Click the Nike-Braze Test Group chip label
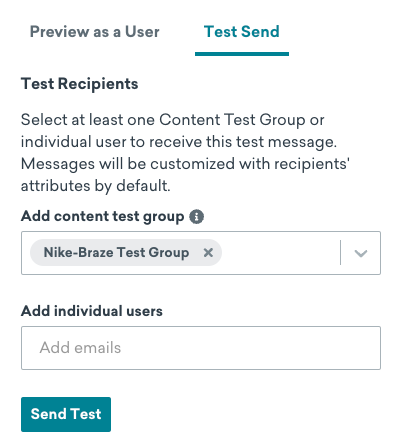Screen dimensions: 403x448 [x=116, y=253]
